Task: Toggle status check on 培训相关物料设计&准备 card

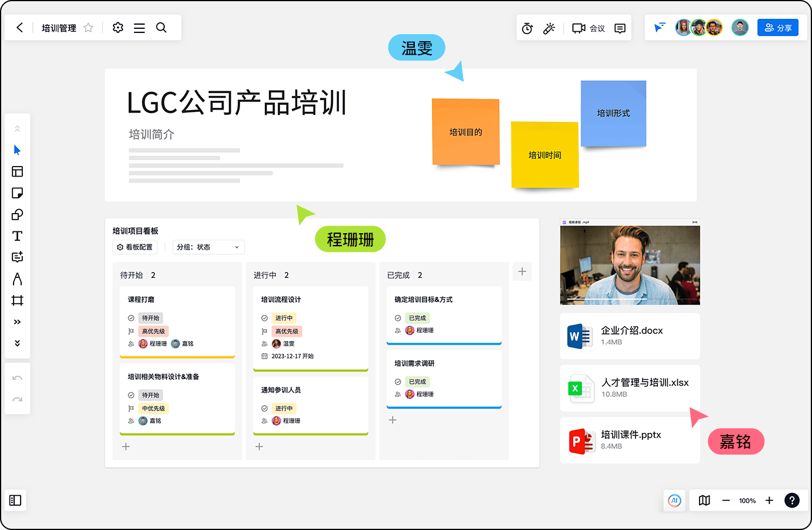Action: click(x=131, y=395)
